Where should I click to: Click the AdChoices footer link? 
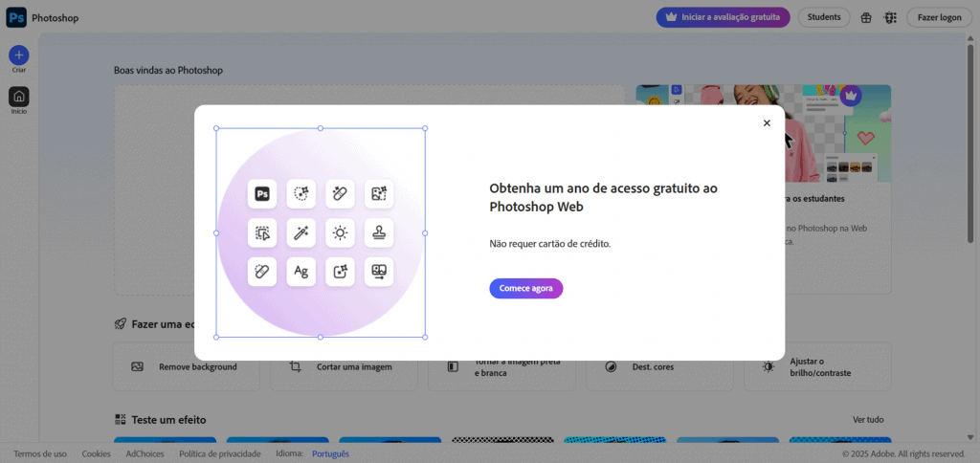click(145, 453)
